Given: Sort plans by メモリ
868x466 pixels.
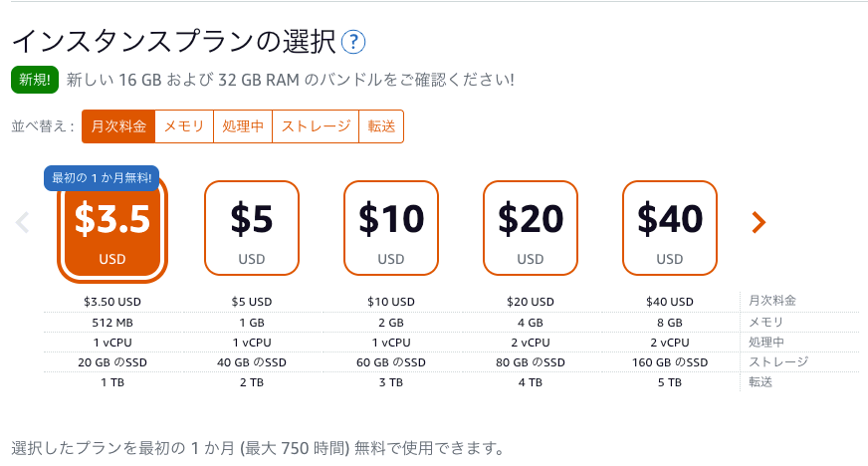Looking at the screenshot, I should tap(184, 126).
